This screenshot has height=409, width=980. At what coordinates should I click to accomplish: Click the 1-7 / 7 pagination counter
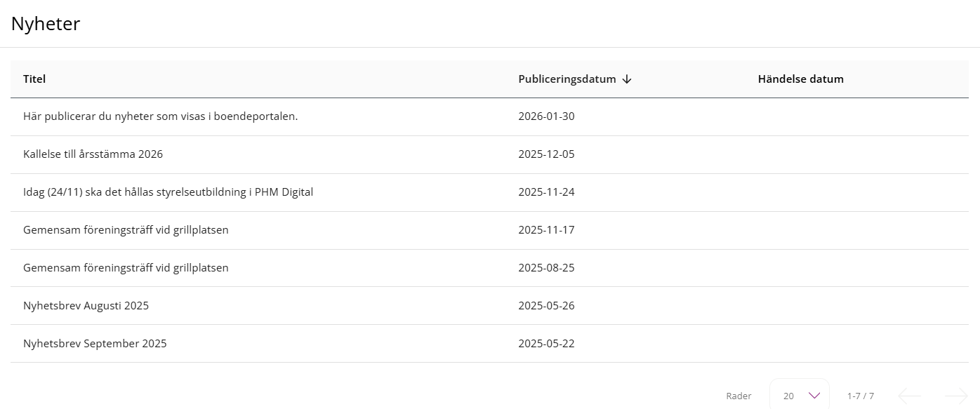point(861,396)
